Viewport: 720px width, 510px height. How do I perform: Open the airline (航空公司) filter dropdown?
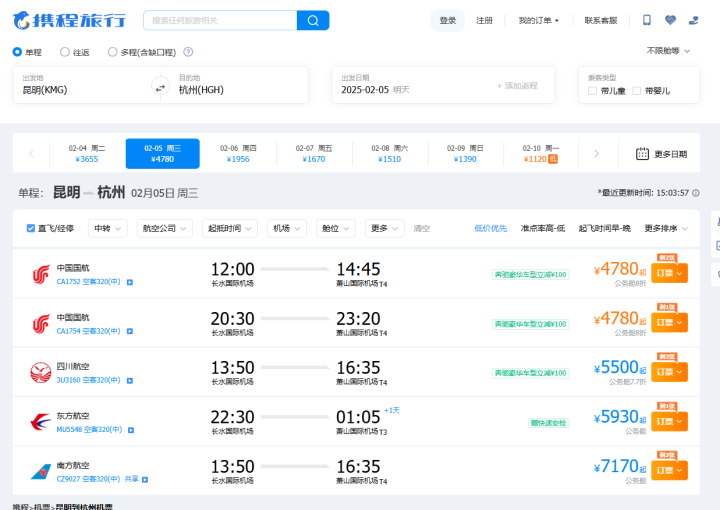tap(164, 228)
